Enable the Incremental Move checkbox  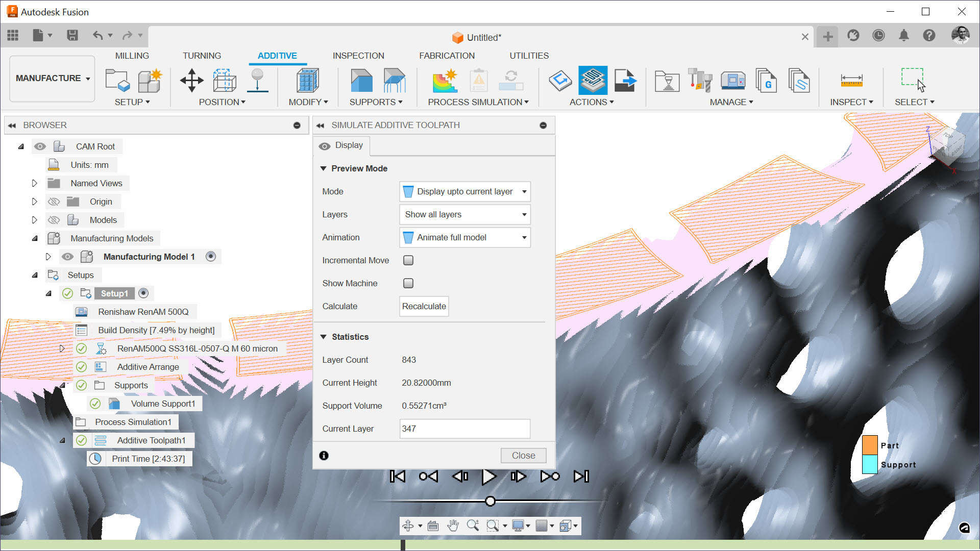point(408,260)
